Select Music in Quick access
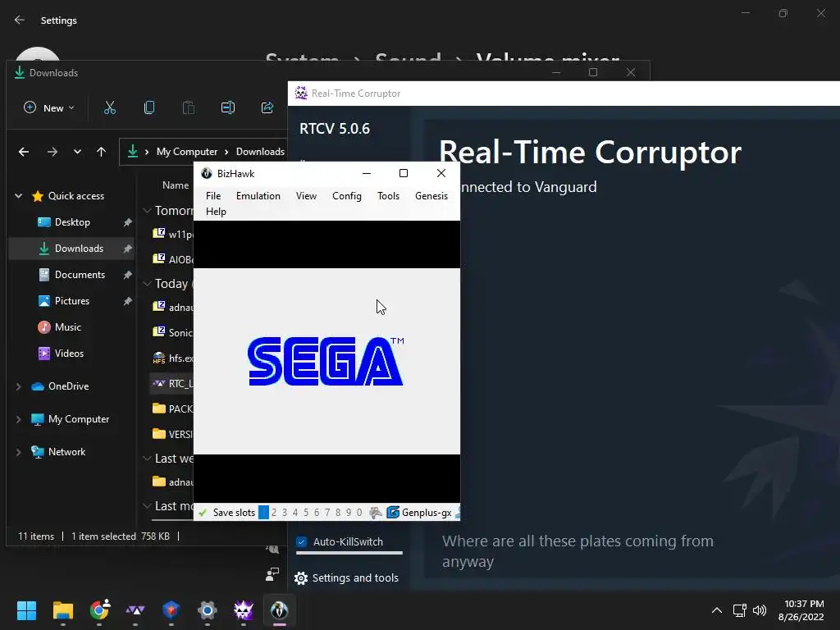 tap(68, 327)
